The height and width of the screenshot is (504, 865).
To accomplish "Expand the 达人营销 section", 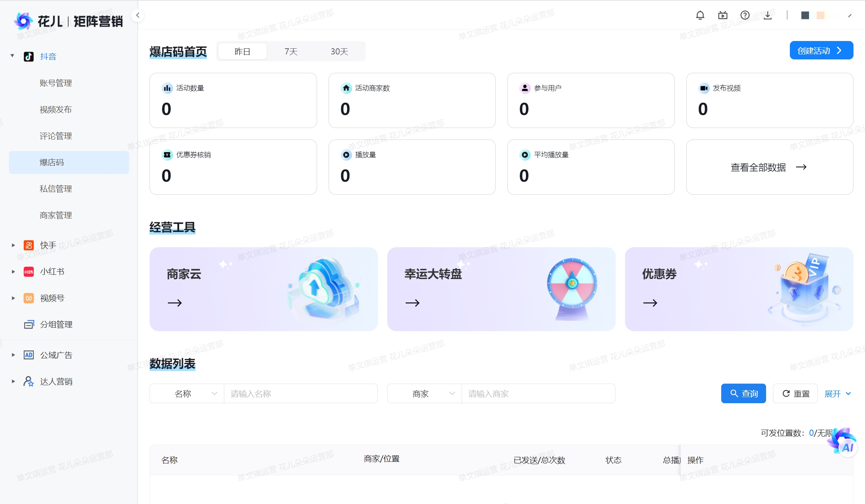I will (x=13, y=381).
